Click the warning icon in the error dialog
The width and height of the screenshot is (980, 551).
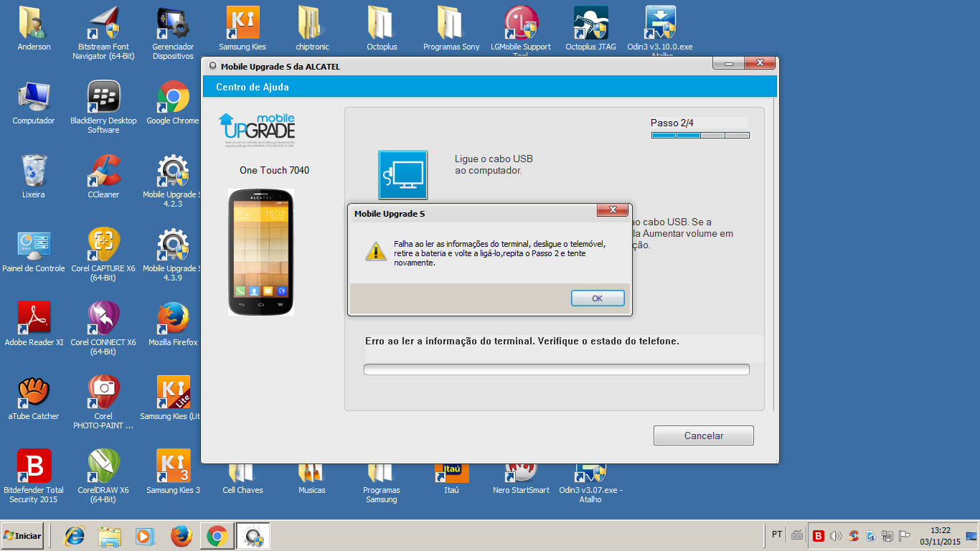coord(374,250)
